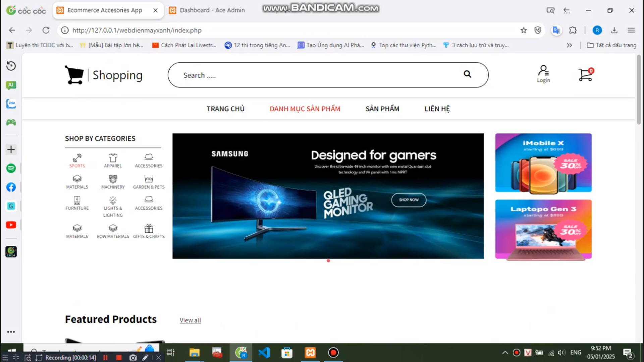Click the magnifier icon in the search bar
644x362 pixels.
coord(467,74)
